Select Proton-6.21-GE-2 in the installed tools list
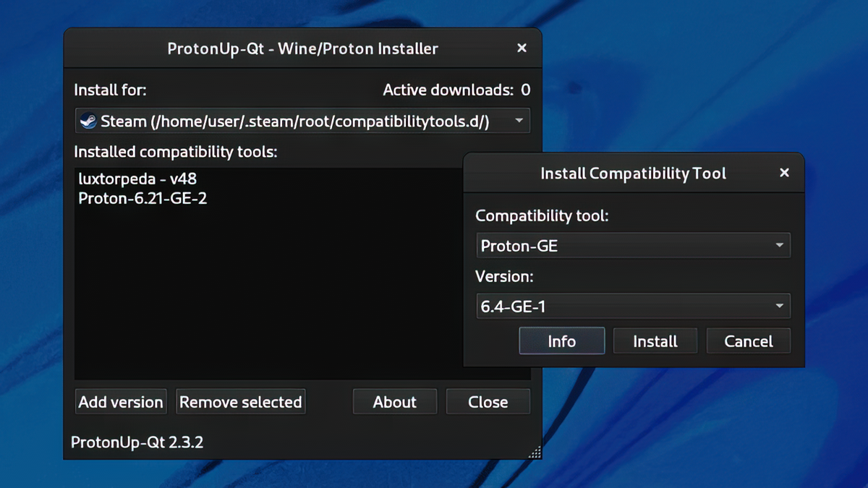868x488 pixels. (142, 198)
